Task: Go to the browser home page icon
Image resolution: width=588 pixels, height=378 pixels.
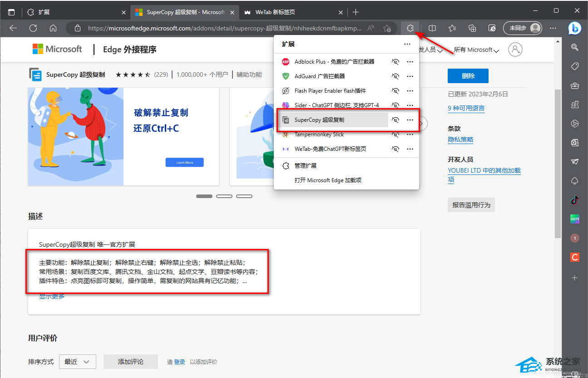Action: click(x=53, y=28)
